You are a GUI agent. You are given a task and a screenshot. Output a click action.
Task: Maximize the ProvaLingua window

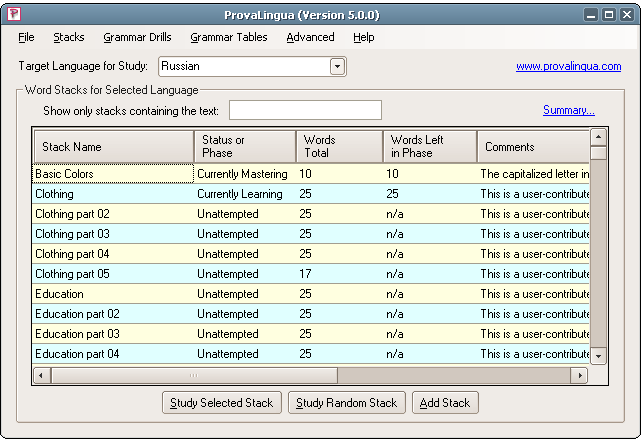[x=608, y=15]
